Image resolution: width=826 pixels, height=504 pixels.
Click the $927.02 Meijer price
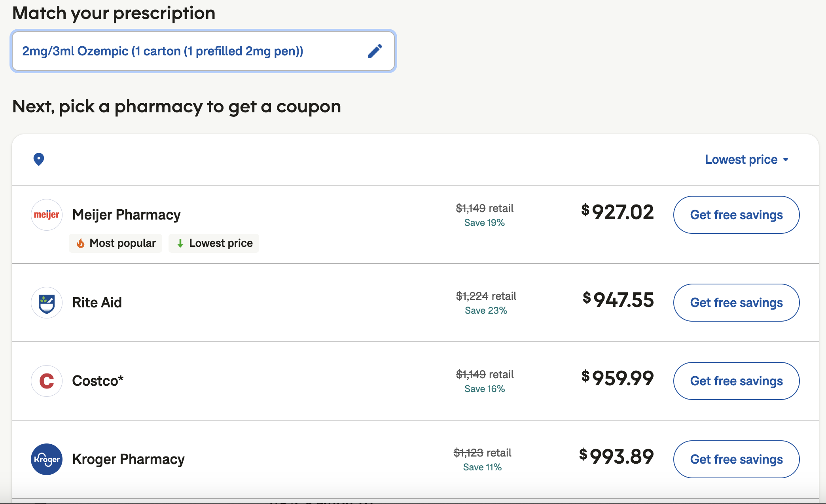pyautogui.click(x=618, y=212)
